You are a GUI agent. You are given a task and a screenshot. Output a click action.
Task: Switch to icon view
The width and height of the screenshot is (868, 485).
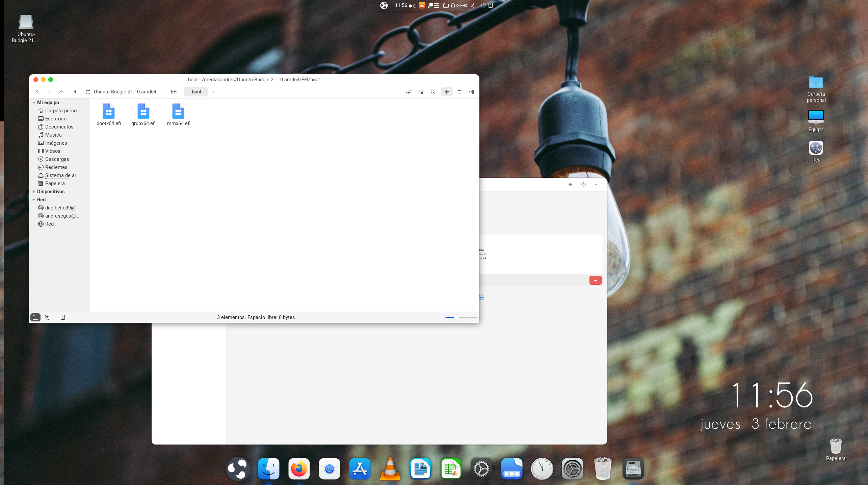(x=447, y=92)
